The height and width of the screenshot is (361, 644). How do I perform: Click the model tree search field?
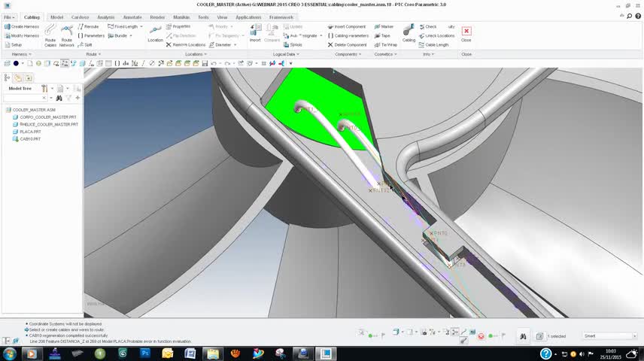[25, 98]
